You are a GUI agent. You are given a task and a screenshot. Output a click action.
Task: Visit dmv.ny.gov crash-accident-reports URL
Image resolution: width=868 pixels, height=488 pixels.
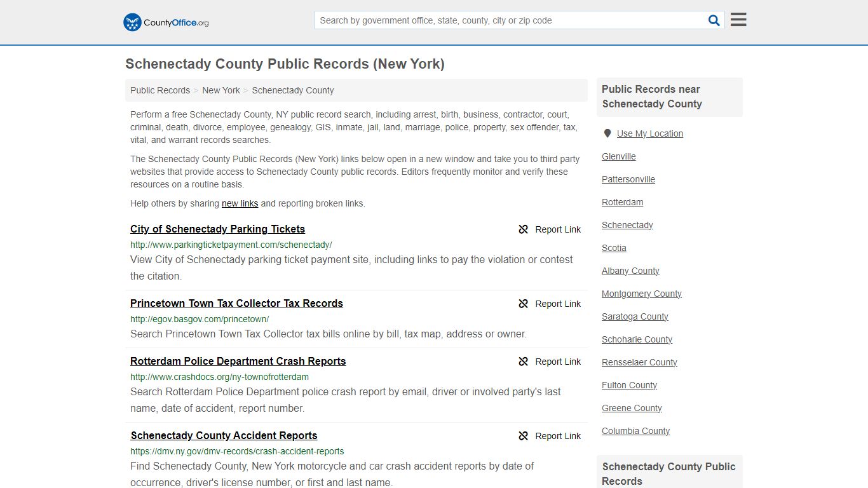[237, 451]
